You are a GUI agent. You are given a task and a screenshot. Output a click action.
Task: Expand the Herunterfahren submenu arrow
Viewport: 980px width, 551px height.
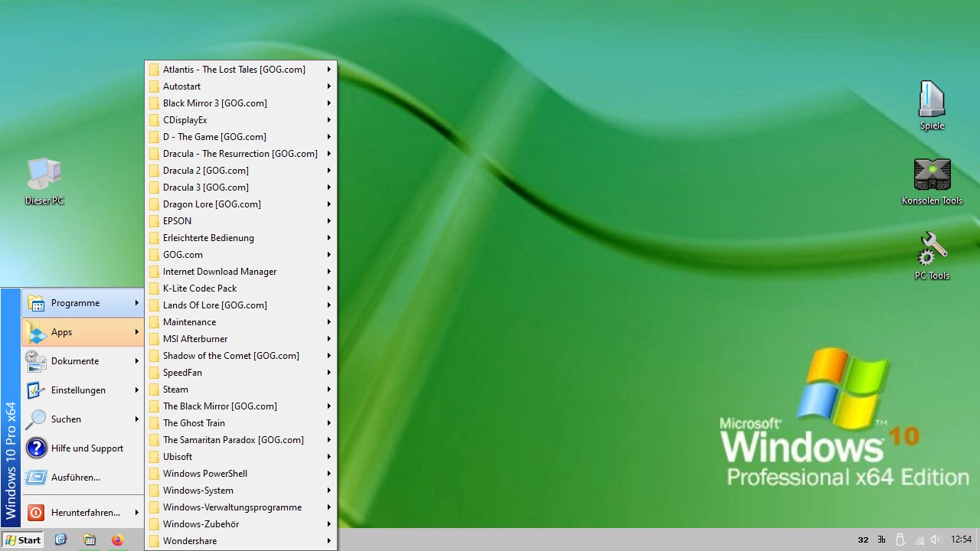click(137, 513)
